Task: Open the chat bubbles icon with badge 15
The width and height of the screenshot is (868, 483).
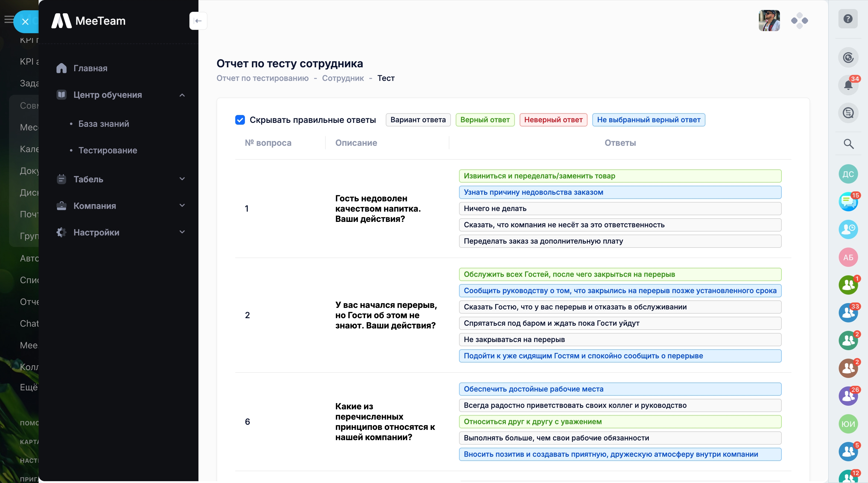Action: pyautogui.click(x=848, y=202)
